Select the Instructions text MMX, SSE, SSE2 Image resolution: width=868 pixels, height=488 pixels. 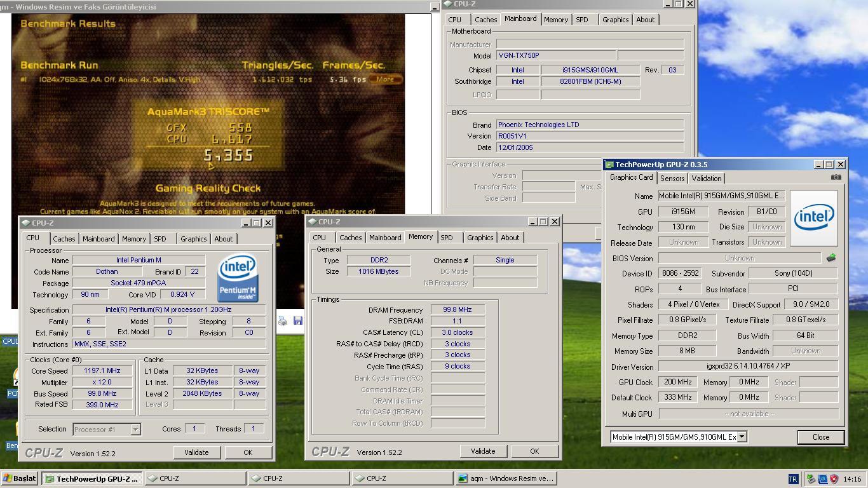100,344
